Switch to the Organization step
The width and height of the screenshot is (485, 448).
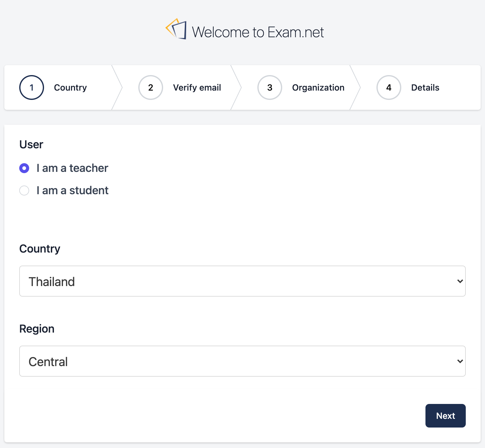(x=318, y=87)
